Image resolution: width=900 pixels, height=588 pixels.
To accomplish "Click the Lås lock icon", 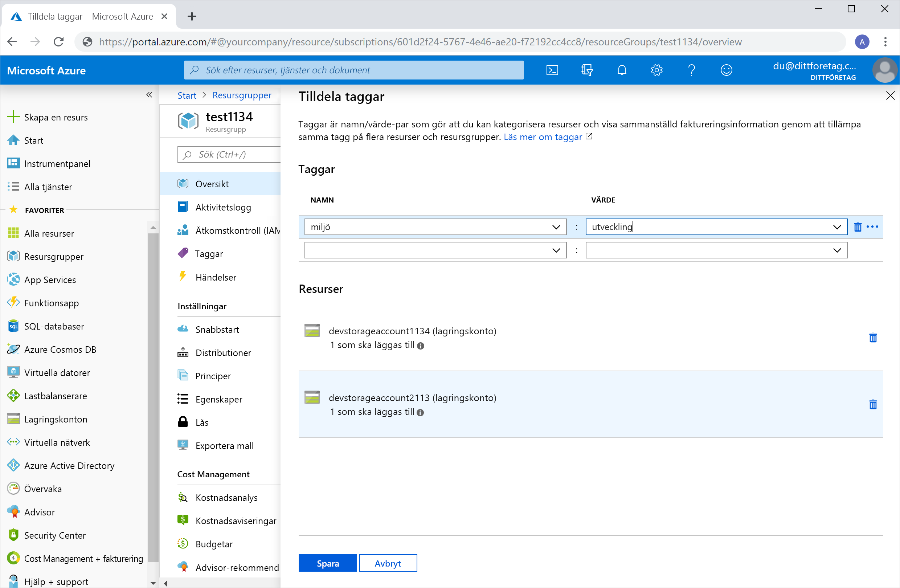I will (183, 422).
